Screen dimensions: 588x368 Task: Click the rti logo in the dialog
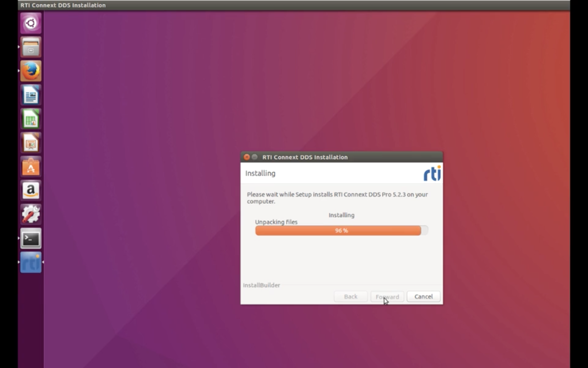pos(432,173)
